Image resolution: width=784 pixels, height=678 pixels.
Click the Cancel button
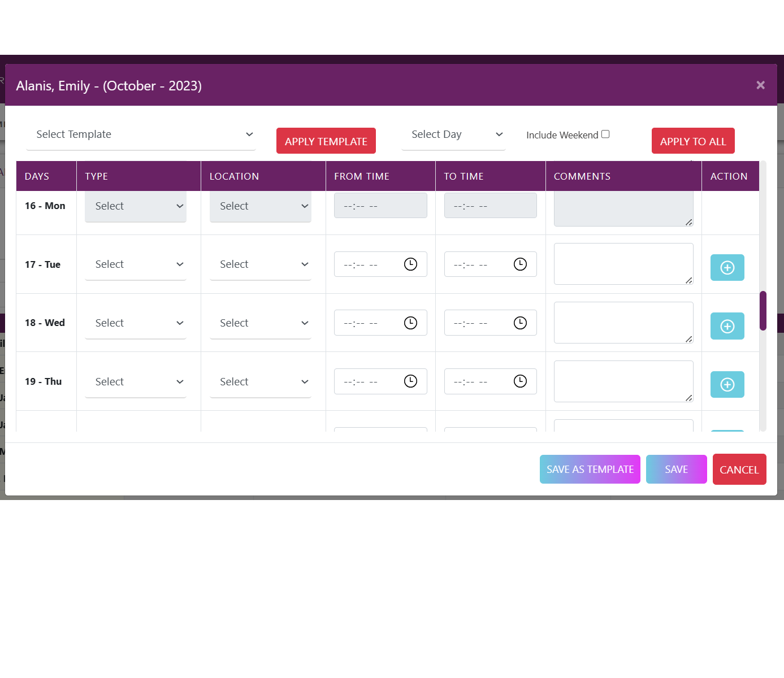click(739, 470)
